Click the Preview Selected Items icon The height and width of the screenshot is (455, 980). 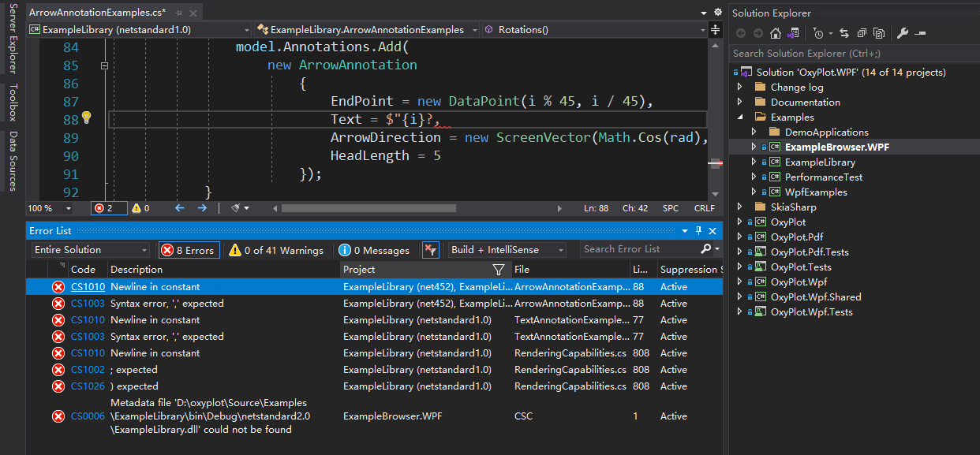point(920,33)
